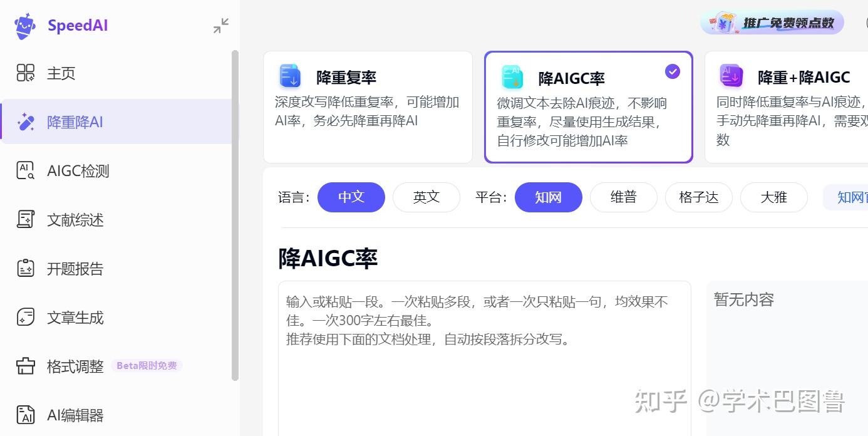
Task: Open the 格式调整 section
Action: coord(116,366)
